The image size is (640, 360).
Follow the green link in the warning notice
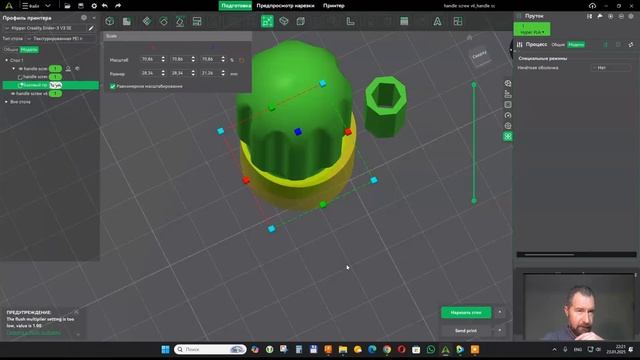pyautogui.click(x=33, y=333)
